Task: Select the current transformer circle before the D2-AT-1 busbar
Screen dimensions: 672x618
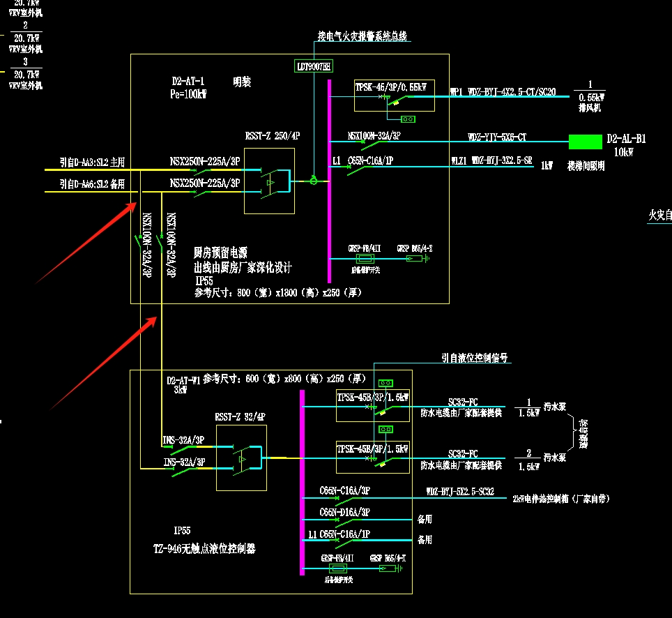Action: point(313,181)
